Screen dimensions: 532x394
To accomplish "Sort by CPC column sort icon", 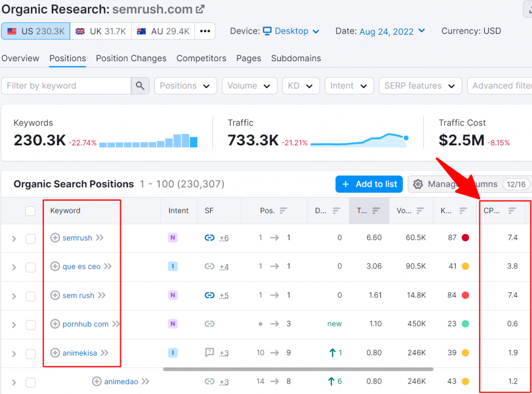I will [512, 211].
